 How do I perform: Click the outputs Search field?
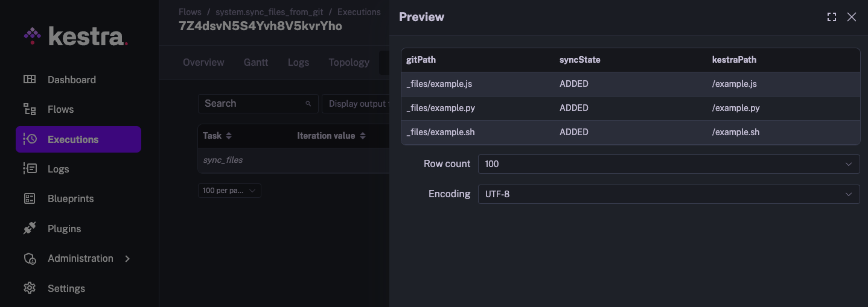click(254, 104)
